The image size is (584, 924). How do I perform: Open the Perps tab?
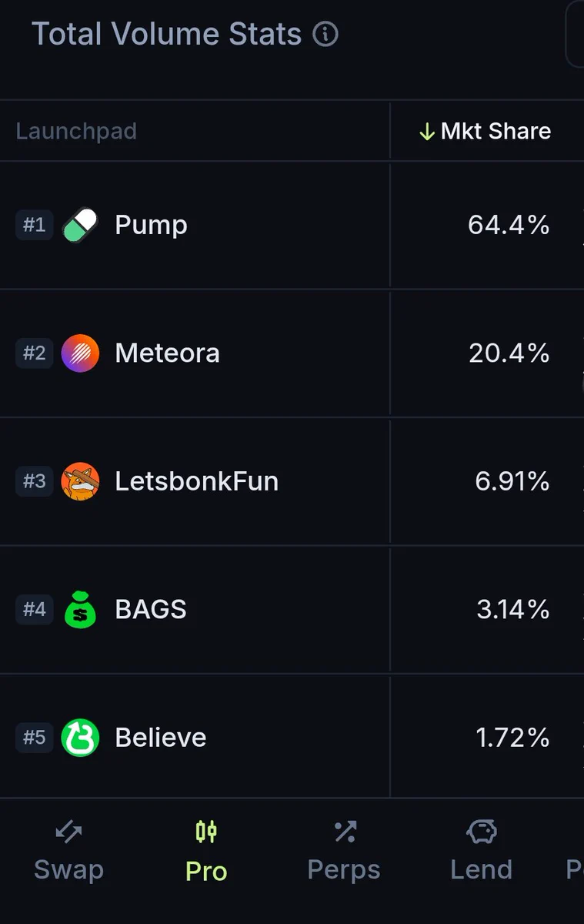point(344,851)
